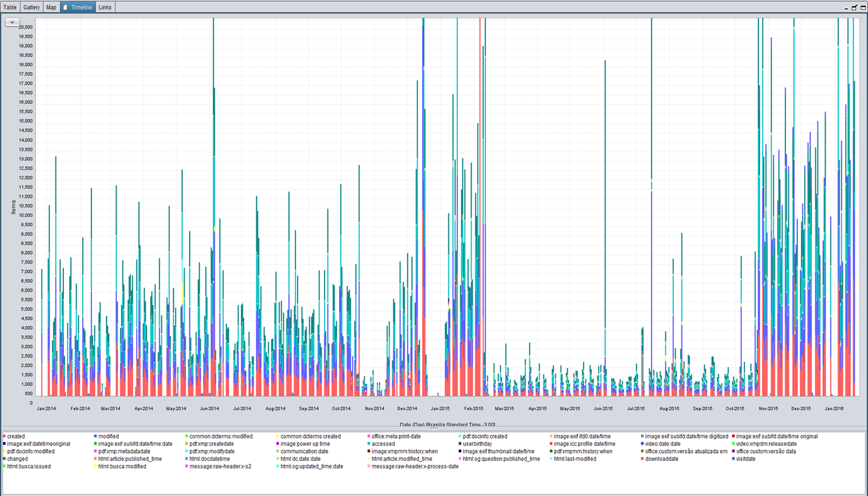This screenshot has height=496, width=868.
Task: Open the chart options dropdown
Action: pyautogui.click(x=11, y=22)
